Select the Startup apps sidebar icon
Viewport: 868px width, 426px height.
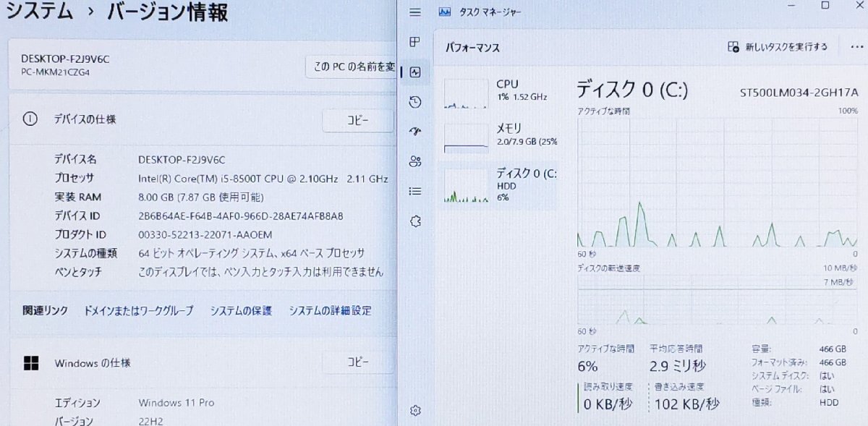[x=414, y=132]
